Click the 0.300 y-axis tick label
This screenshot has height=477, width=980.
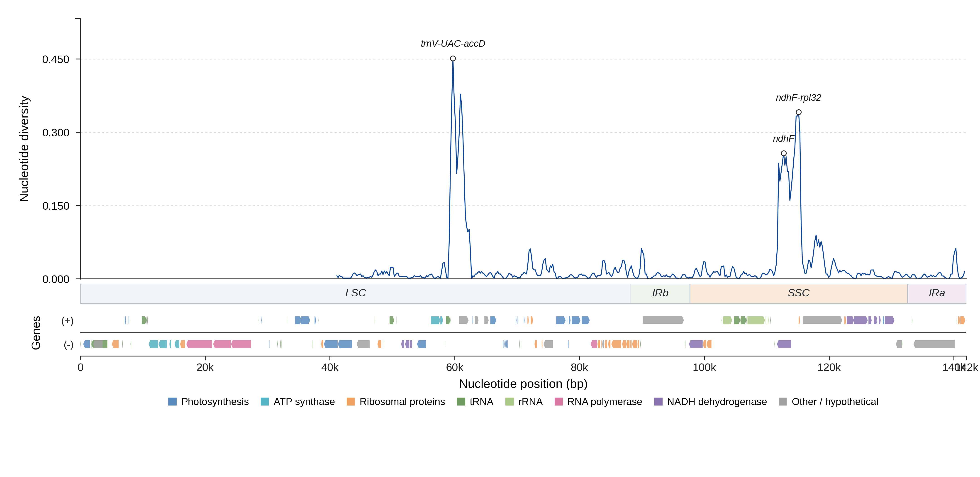point(56,133)
